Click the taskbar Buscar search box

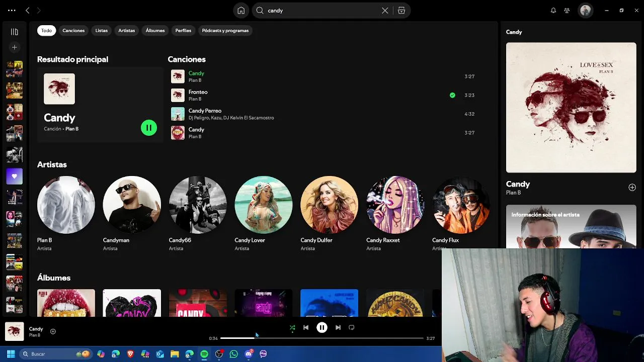point(55,354)
